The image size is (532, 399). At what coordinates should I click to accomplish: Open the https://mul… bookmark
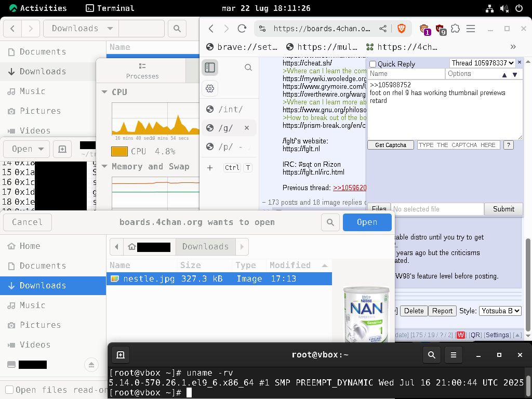coord(322,47)
